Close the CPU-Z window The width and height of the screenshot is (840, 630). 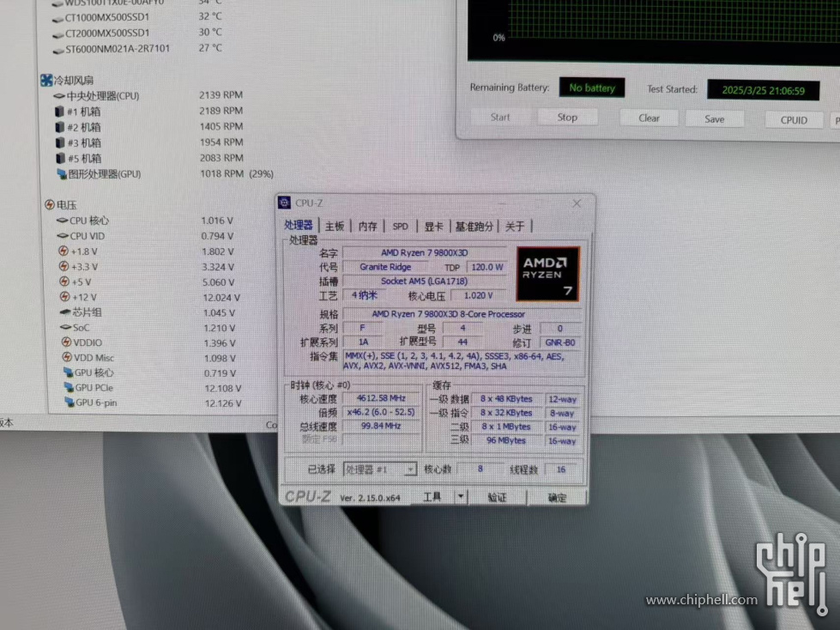pyautogui.click(x=577, y=203)
